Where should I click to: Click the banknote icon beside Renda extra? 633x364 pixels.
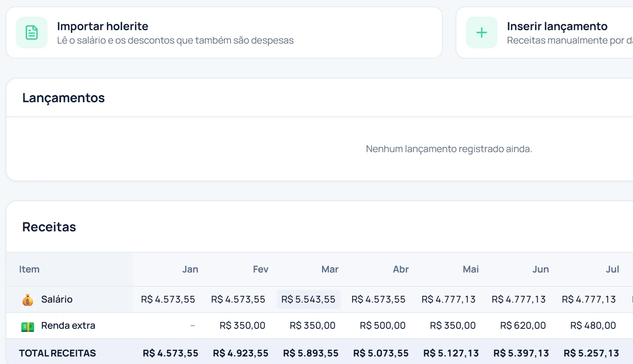point(28,326)
